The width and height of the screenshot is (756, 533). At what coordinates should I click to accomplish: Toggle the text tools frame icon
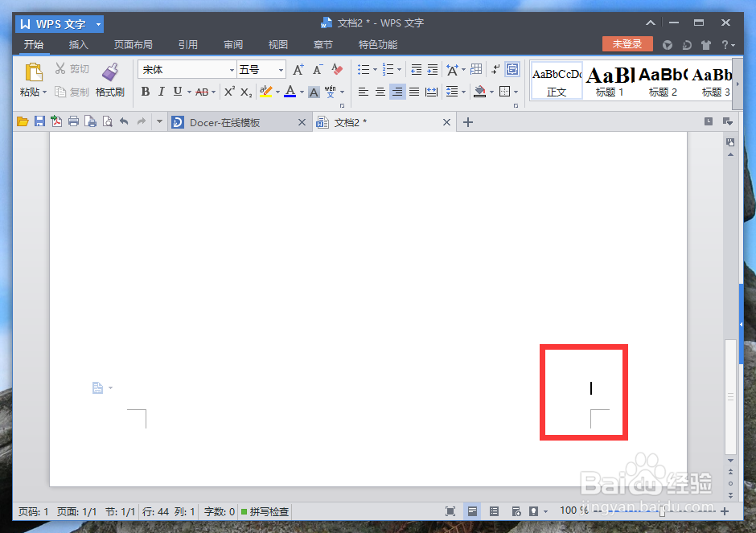tap(512, 69)
